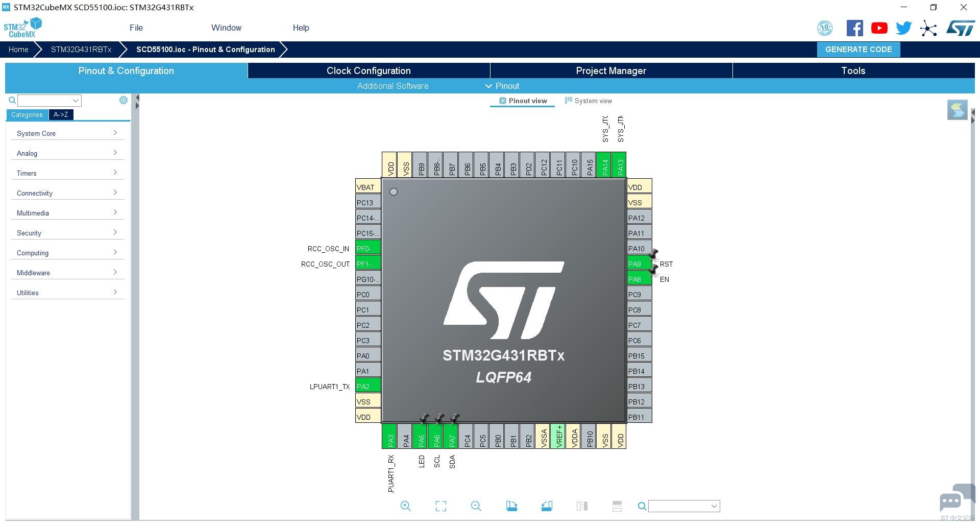
Task: Expand the System Core category
Action: pos(67,133)
